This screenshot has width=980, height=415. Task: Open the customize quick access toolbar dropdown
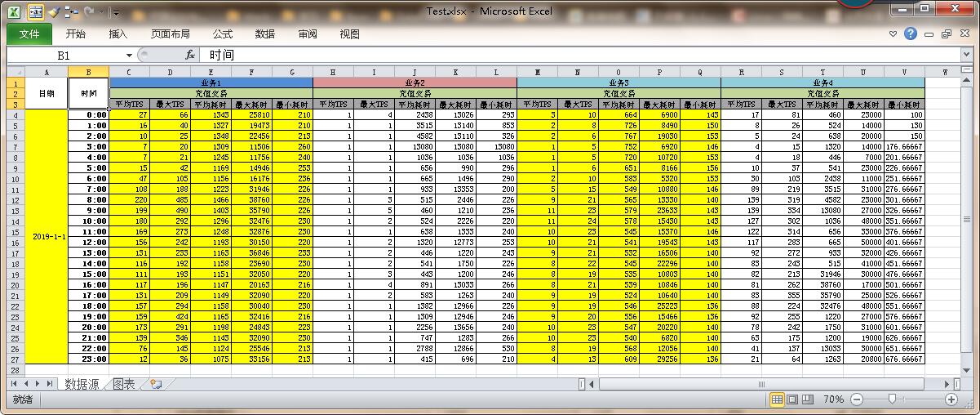coord(115,13)
